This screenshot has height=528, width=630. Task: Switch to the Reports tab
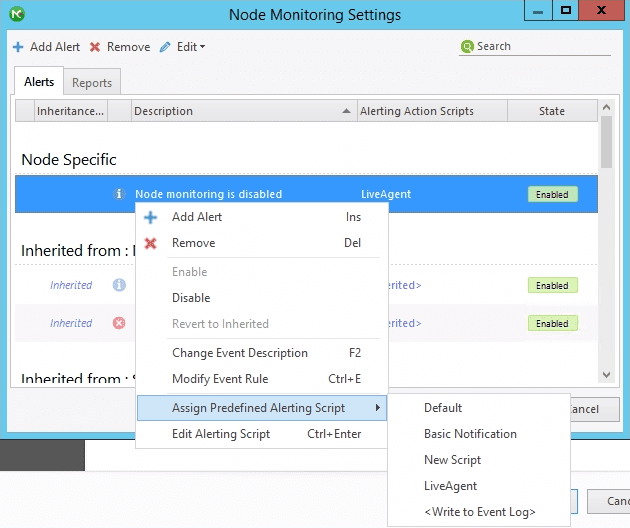click(92, 83)
